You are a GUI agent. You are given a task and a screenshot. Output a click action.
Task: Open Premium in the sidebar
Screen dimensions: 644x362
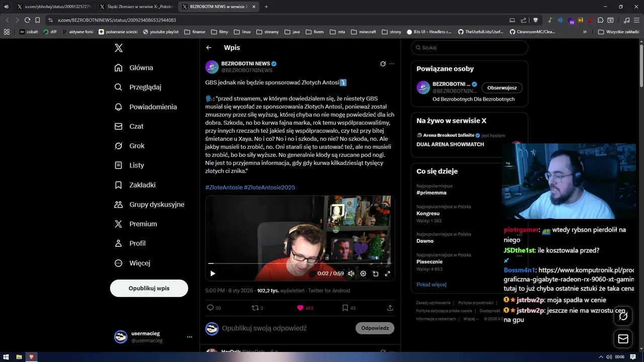tap(136, 224)
